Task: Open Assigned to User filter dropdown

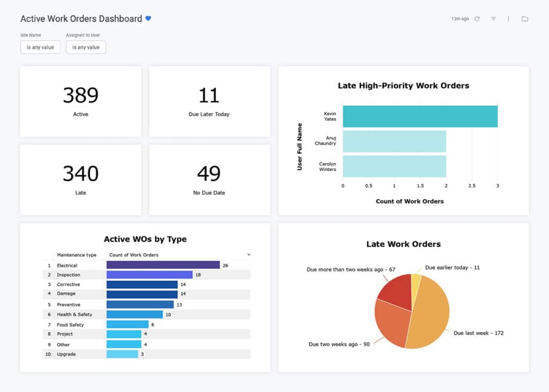Action: (86, 47)
